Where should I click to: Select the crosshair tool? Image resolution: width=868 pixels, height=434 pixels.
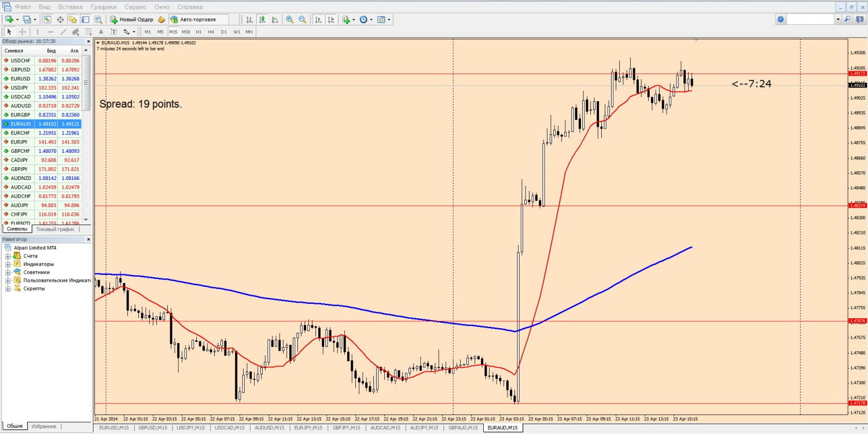pyautogui.click(x=22, y=32)
